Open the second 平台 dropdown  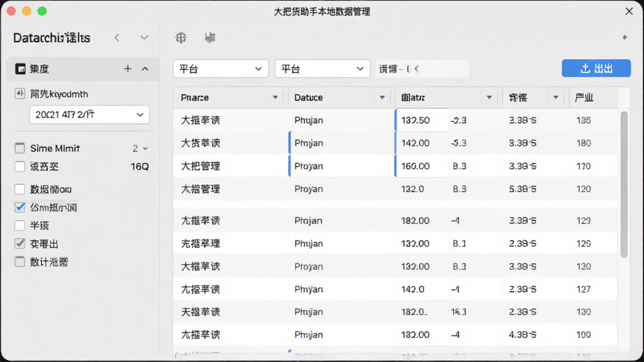click(x=323, y=69)
